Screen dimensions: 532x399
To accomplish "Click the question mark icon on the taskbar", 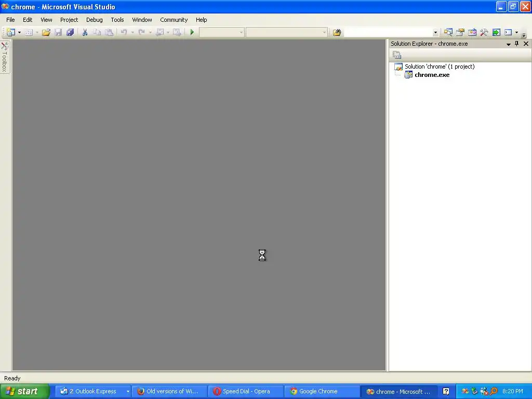I will [446, 391].
